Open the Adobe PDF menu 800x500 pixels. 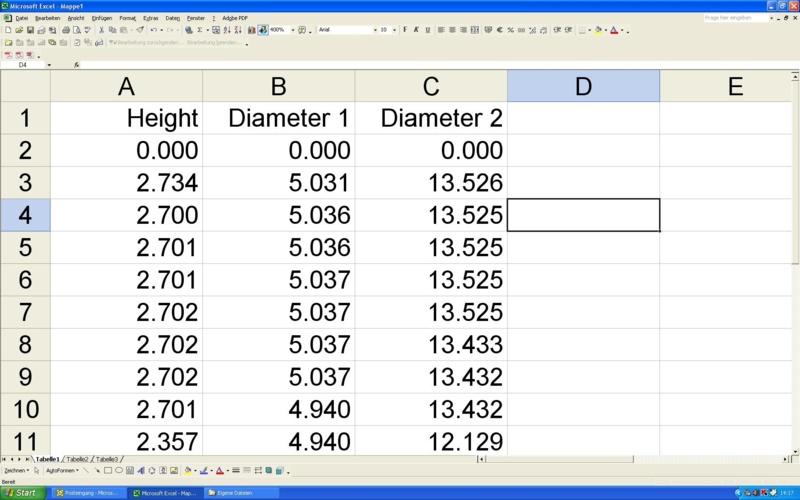[235, 18]
